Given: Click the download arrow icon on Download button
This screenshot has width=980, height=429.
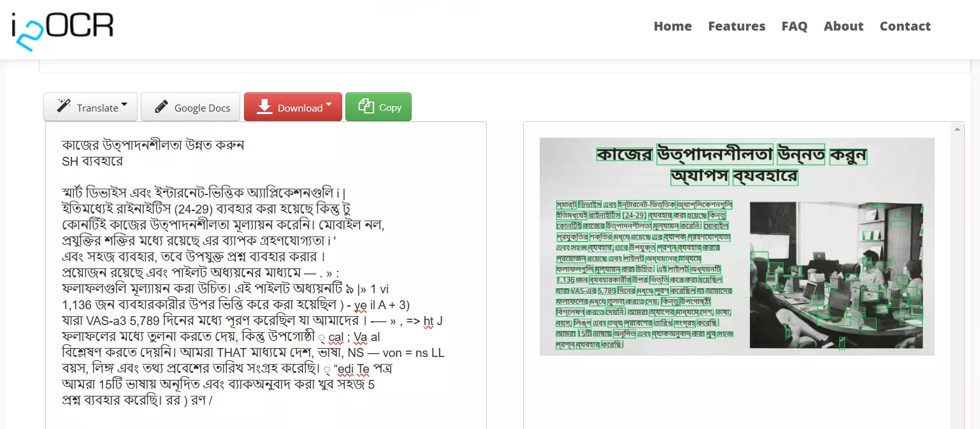Looking at the screenshot, I should 265,107.
